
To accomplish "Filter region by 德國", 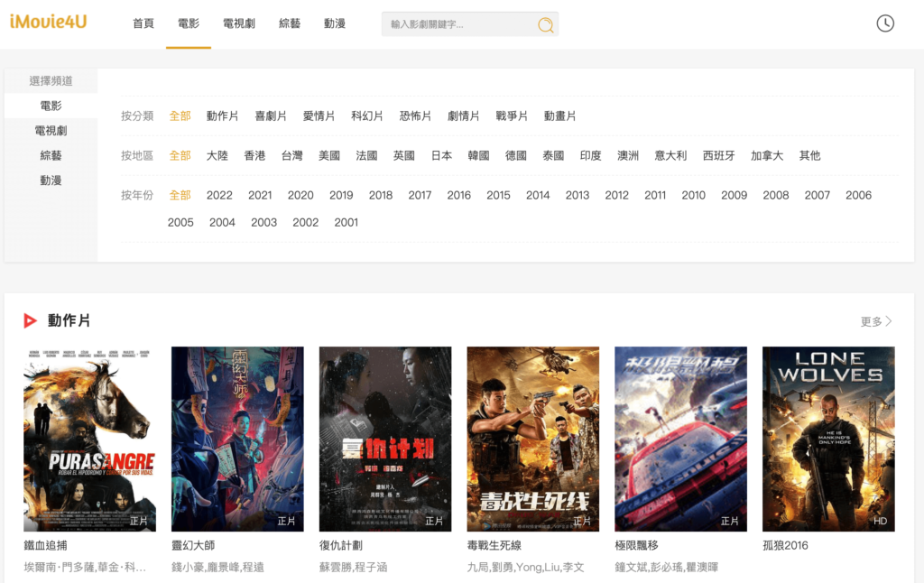I will [516, 155].
